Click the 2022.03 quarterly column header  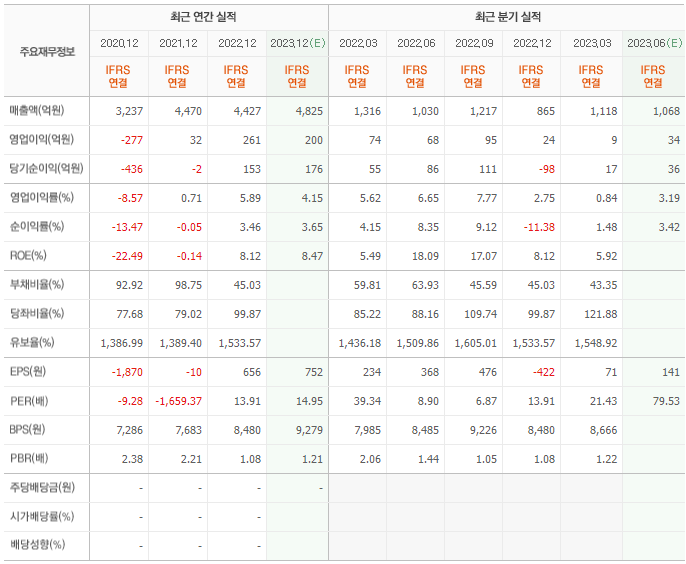pos(358,43)
